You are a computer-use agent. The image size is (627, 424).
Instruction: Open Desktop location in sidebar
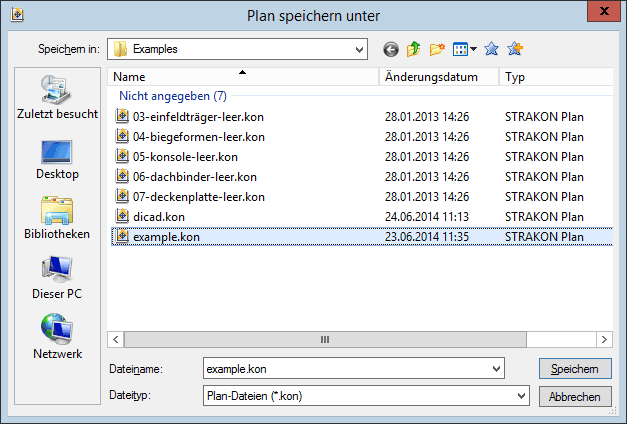(56, 159)
